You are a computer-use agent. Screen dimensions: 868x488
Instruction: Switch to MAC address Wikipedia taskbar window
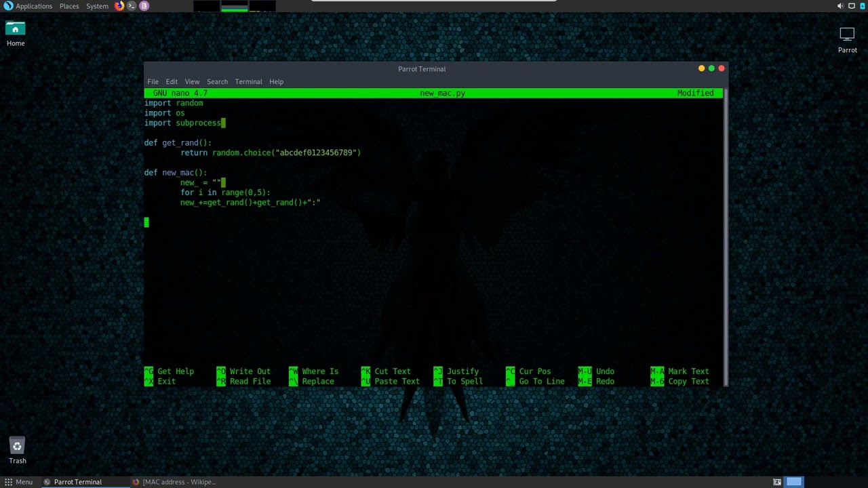point(174,482)
